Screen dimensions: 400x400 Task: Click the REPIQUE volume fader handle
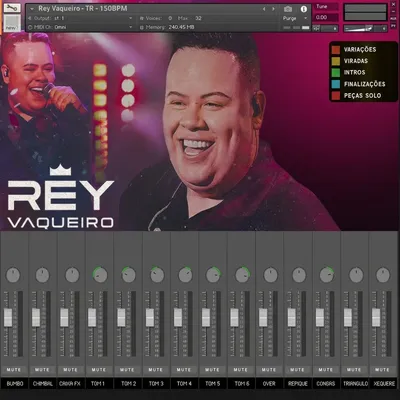[x=292, y=318]
